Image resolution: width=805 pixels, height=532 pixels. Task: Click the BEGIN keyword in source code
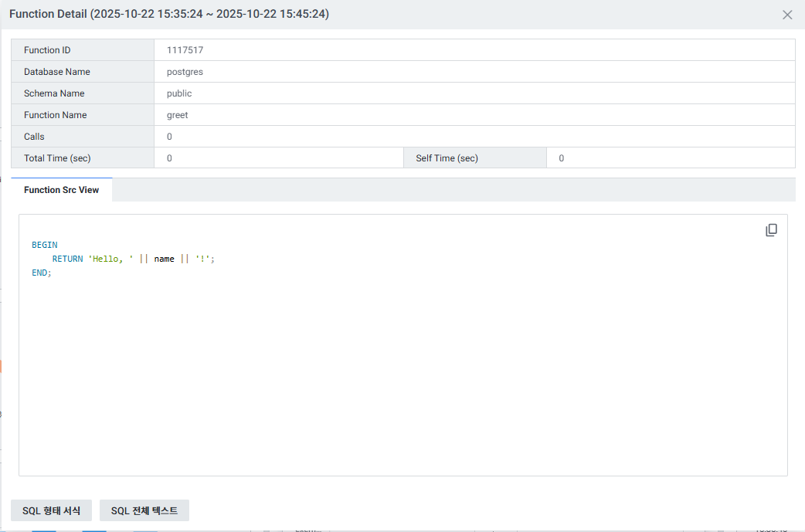point(45,245)
